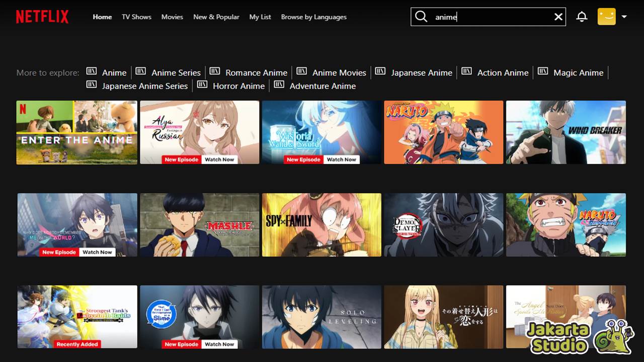Switch to the TV Shows tab
The height and width of the screenshot is (362, 644).
136,17
